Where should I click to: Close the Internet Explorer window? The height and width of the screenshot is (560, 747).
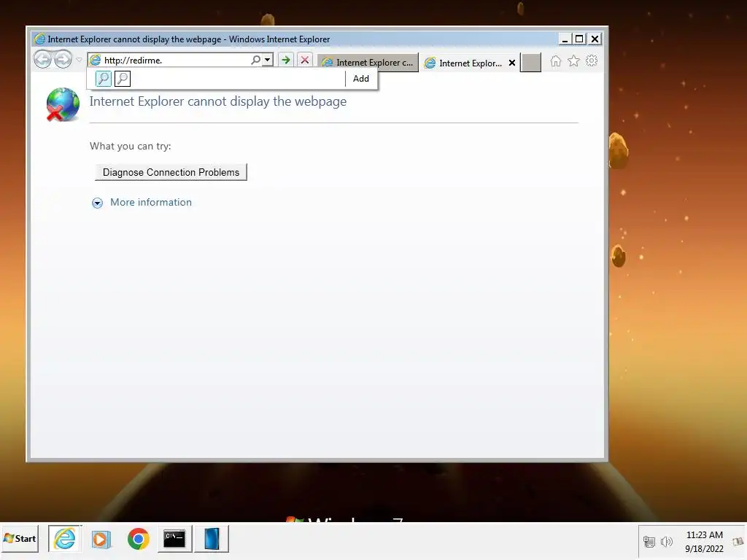pyautogui.click(x=595, y=39)
